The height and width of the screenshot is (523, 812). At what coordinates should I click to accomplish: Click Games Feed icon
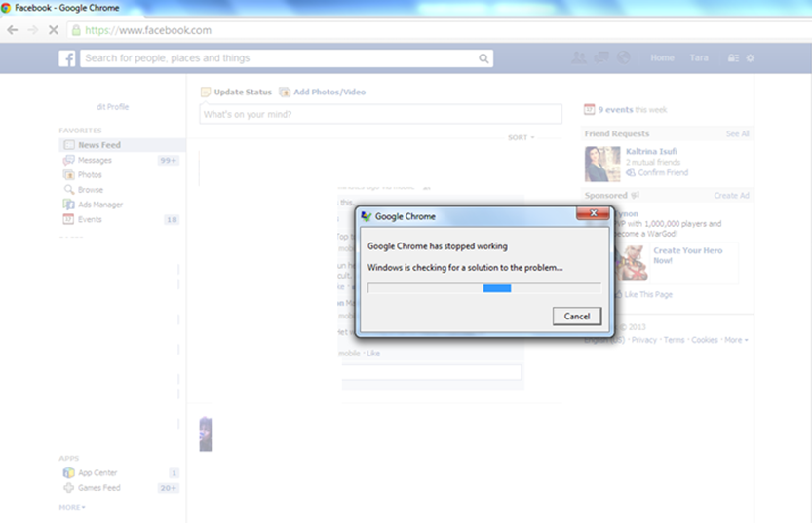click(69, 488)
